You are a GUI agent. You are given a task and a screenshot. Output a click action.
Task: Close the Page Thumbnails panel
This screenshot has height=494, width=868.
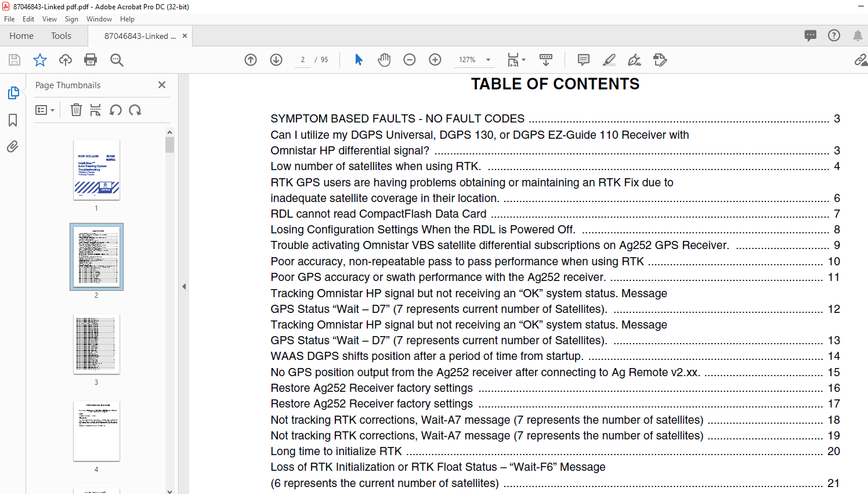coord(162,85)
